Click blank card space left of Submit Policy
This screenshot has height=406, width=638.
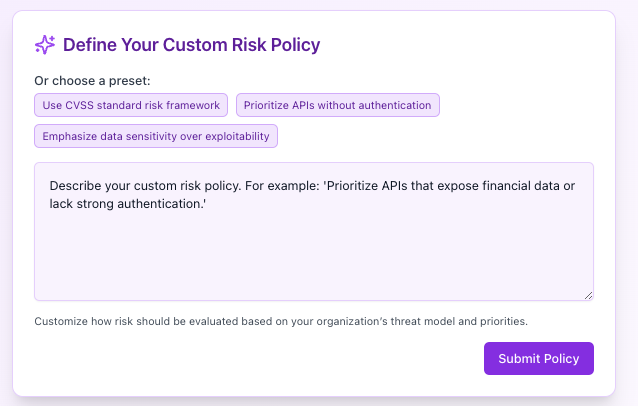coord(250,359)
